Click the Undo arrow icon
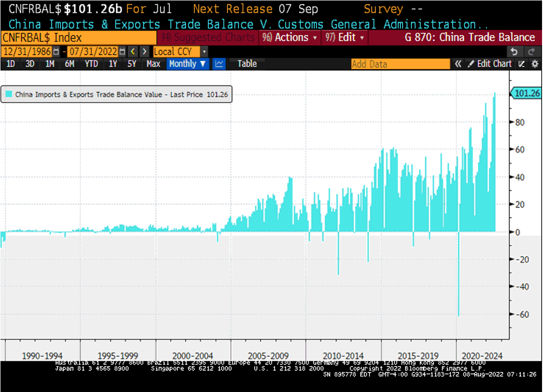This screenshot has width=543, height=392. (514, 51)
